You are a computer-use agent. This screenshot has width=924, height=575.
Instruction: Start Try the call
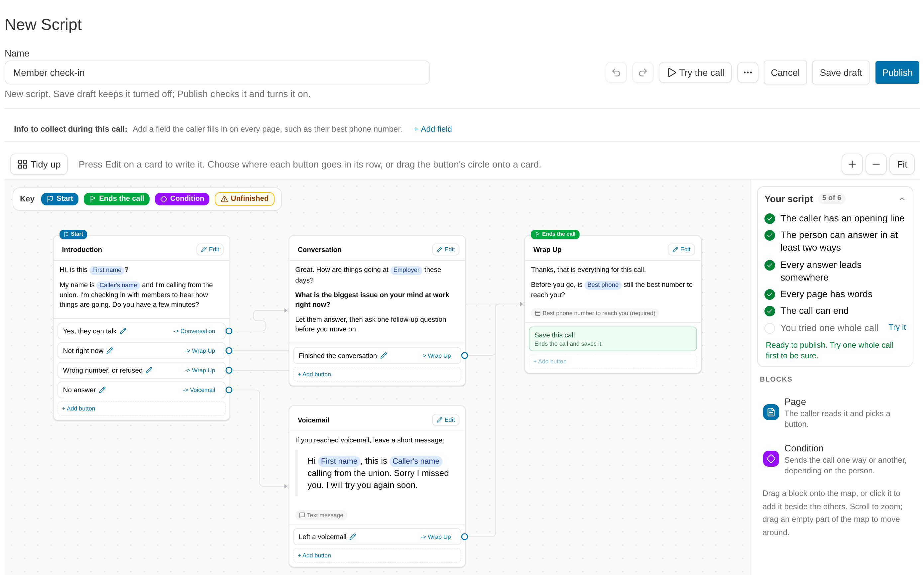pyautogui.click(x=695, y=72)
